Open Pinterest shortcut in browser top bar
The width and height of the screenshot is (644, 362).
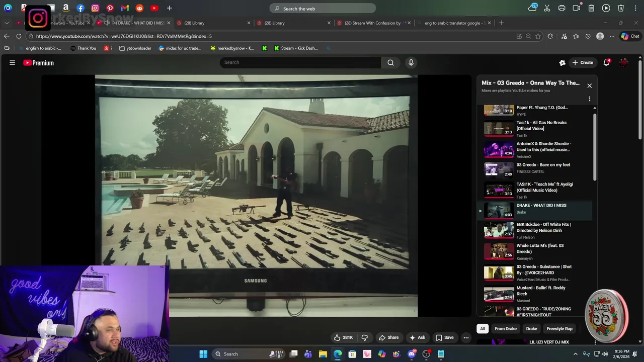(x=110, y=8)
